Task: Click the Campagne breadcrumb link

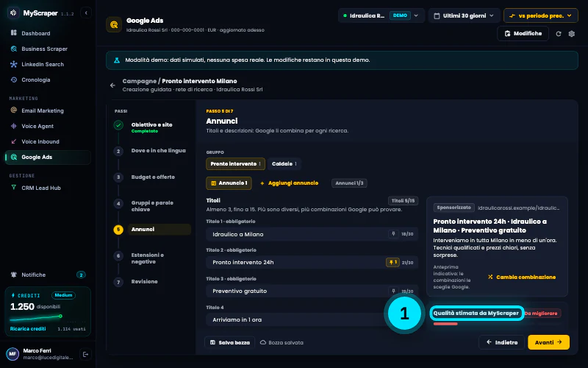Action: (139, 81)
